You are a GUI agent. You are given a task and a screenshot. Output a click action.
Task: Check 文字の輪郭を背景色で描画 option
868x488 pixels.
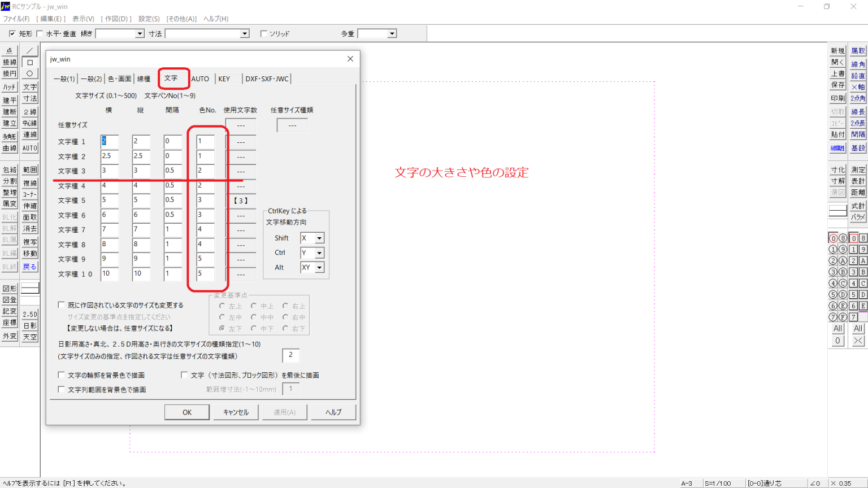(62, 375)
